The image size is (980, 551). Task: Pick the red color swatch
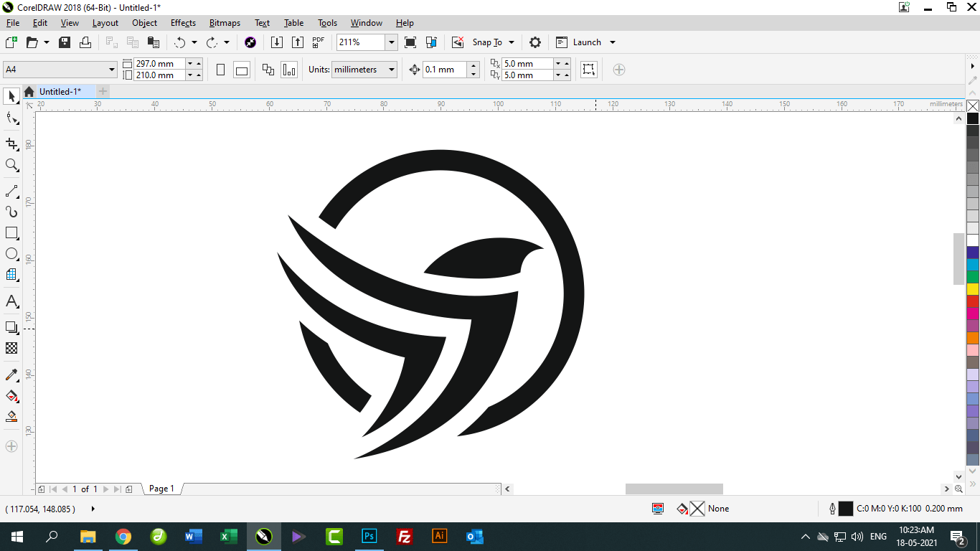[973, 301]
